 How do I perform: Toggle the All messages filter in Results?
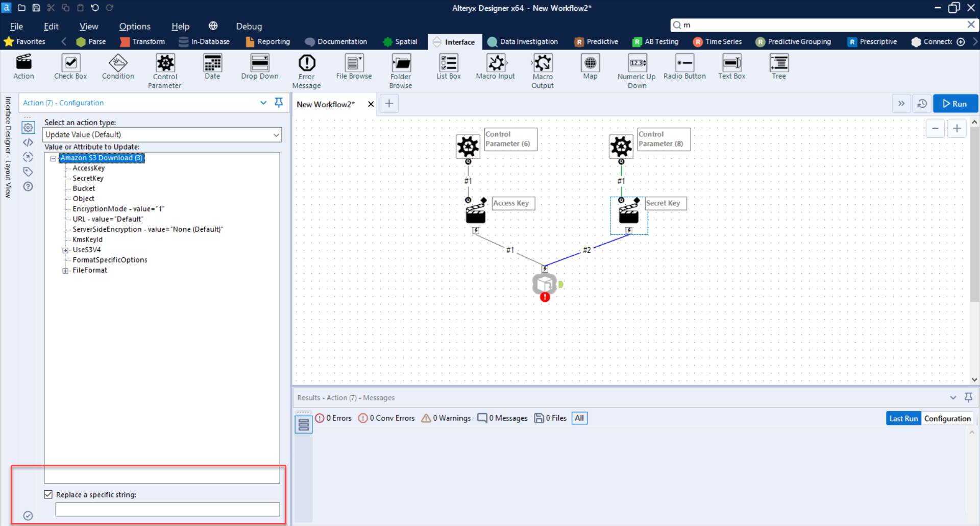click(x=579, y=418)
